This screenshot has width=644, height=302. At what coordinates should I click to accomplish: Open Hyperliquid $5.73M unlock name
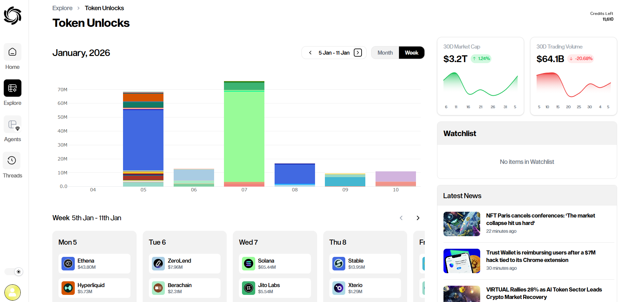(x=91, y=285)
